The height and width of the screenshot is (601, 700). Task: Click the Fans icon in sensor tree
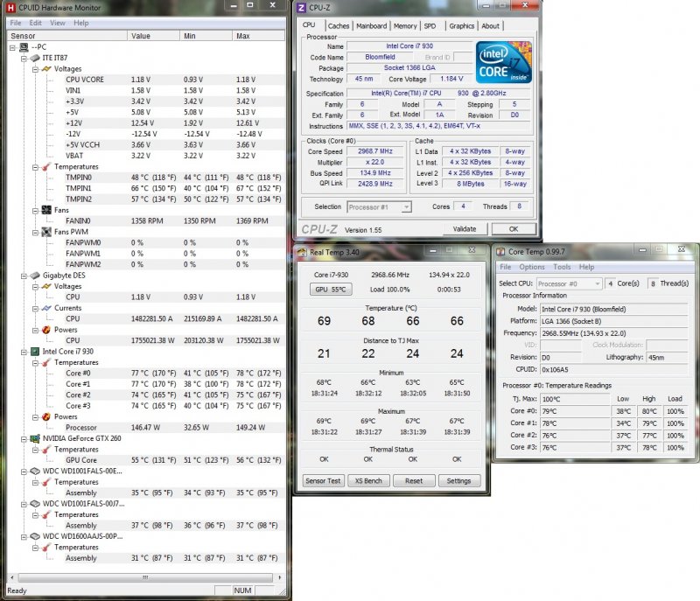point(46,210)
